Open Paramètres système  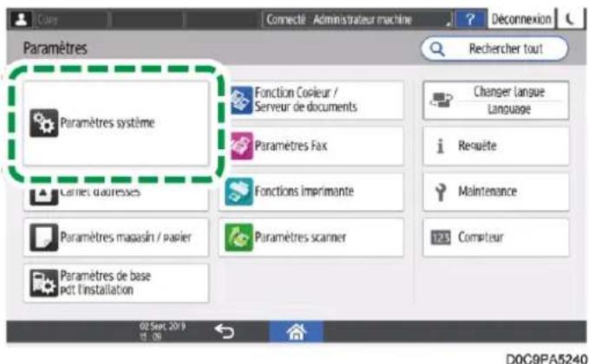click(115, 123)
